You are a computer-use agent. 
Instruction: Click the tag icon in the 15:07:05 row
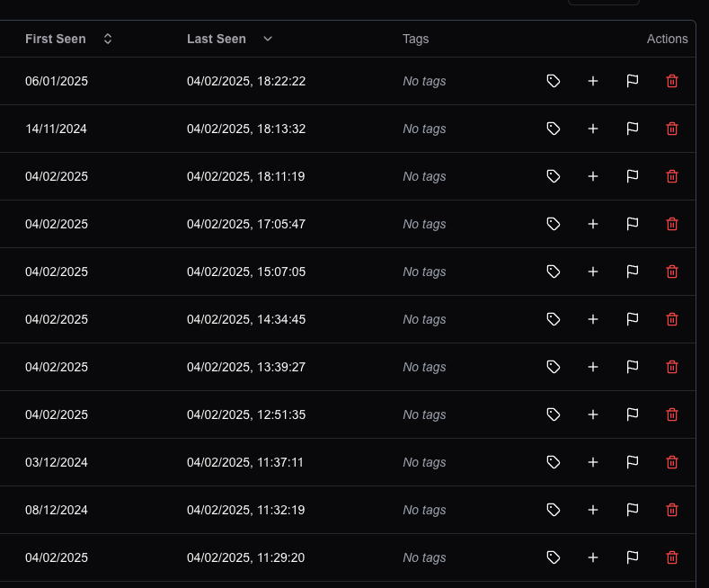[554, 272]
